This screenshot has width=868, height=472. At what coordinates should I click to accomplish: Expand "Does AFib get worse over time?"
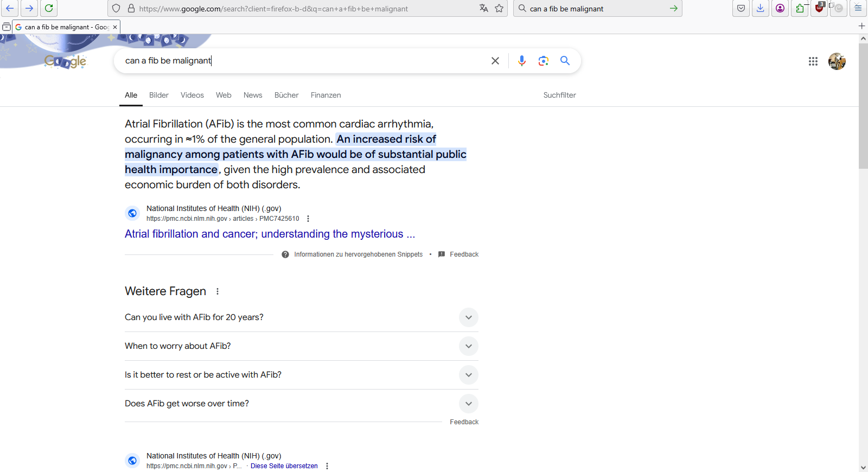[468, 404]
